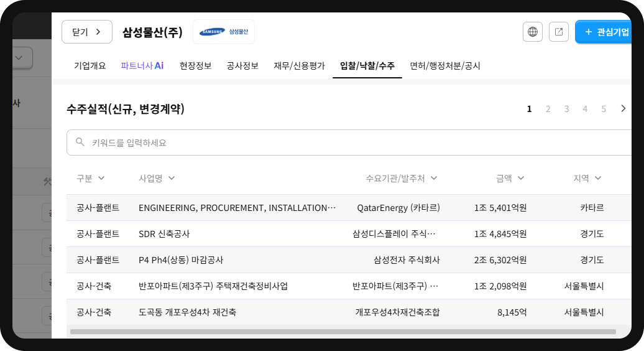
Task: Go to page 3
Action: (x=566, y=109)
